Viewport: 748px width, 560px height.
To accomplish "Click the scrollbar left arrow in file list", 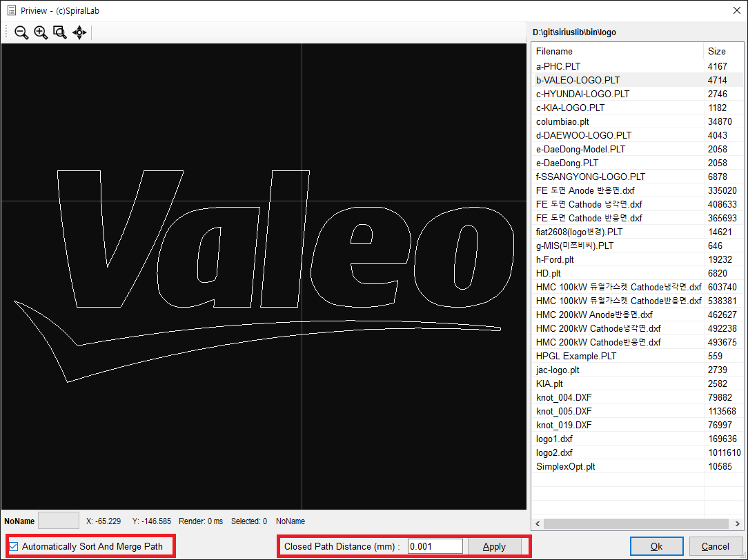I will 538,523.
